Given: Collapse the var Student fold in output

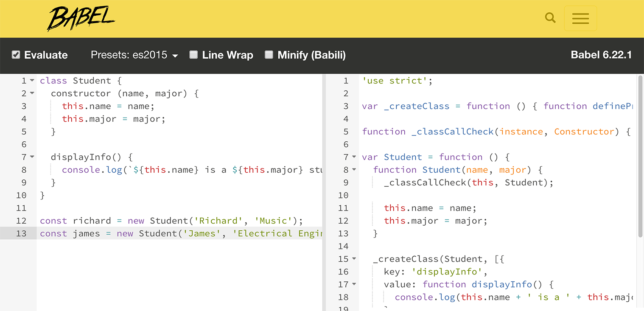Looking at the screenshot, I should point(355,157).
